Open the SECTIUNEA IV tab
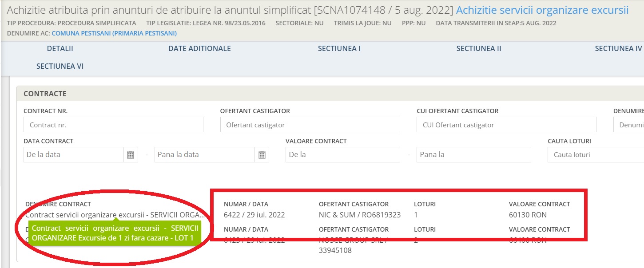This screenshot has width=644, height=268. (618, 48)
